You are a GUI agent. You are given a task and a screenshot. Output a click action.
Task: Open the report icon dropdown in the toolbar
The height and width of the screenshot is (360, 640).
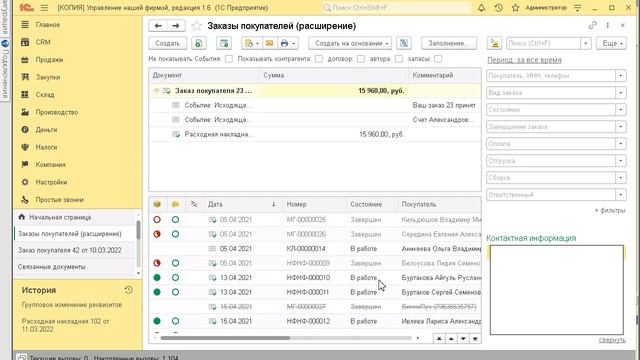coord(251,43)
